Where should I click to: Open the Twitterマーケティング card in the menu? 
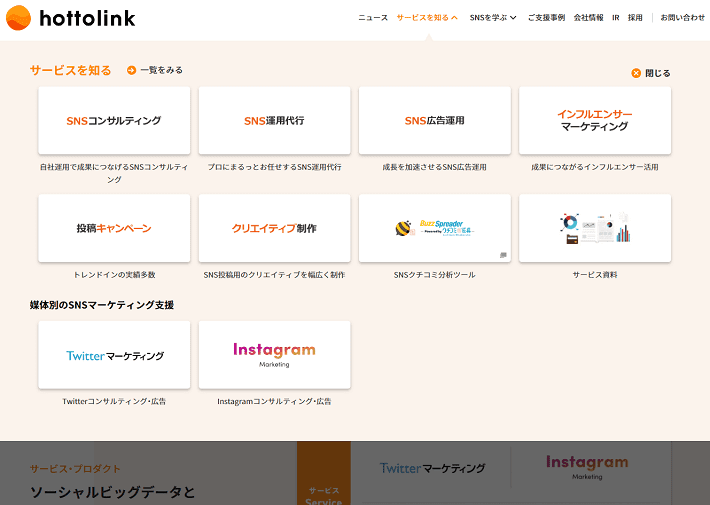click(x=114, y=355)
